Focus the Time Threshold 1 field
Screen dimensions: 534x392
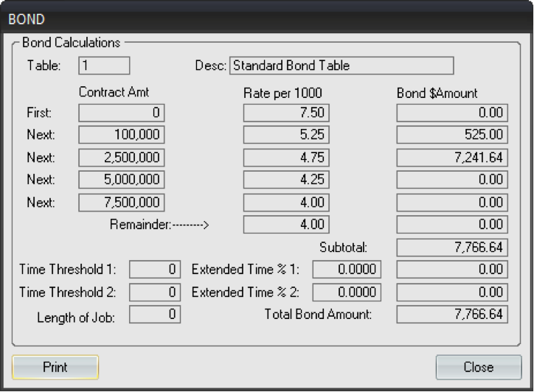(155, 270)
